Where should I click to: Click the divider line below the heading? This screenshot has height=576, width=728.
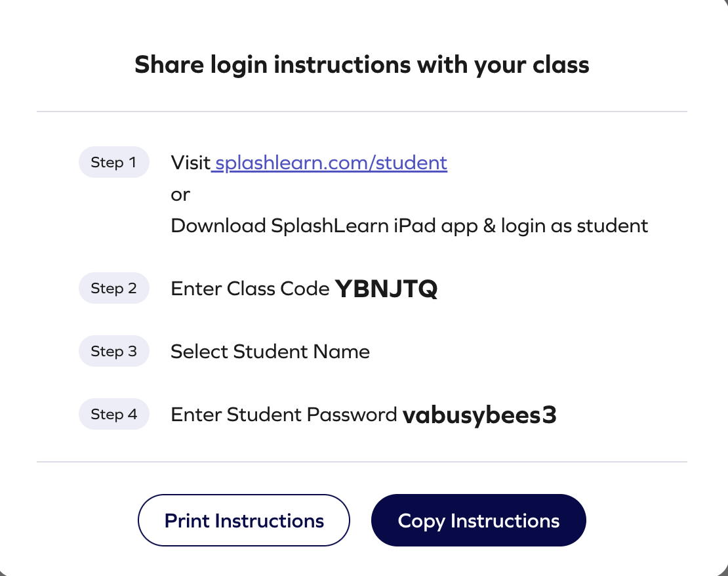[362, 112]
